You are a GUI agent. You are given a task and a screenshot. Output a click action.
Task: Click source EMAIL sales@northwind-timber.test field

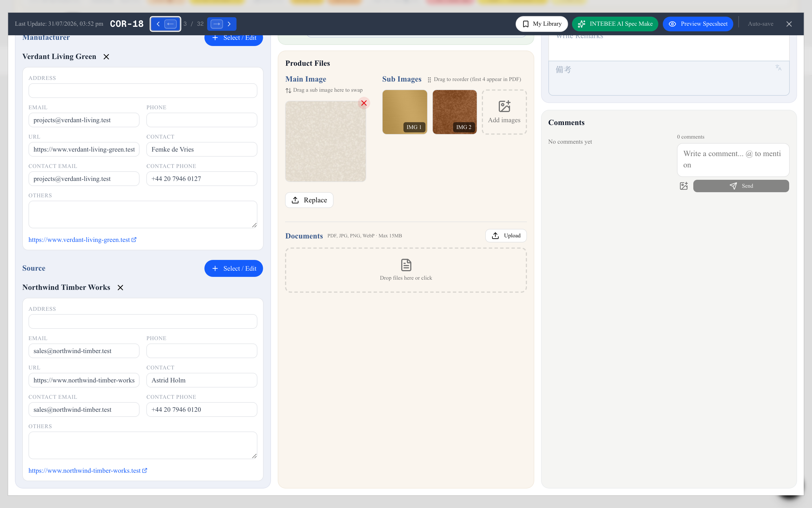pyautogui.click(x=84, y=351)
